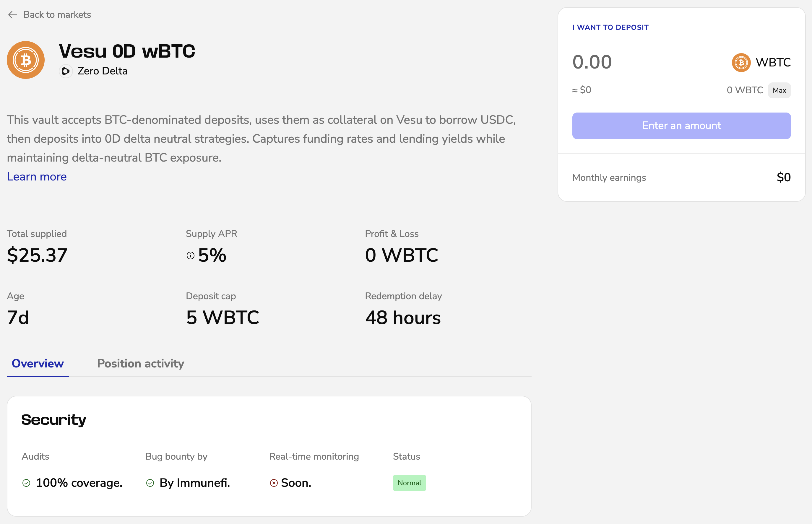Click the Enter an amount button
Image resolution: width=812 pixels, height=524 pixels.
point(681,126)
